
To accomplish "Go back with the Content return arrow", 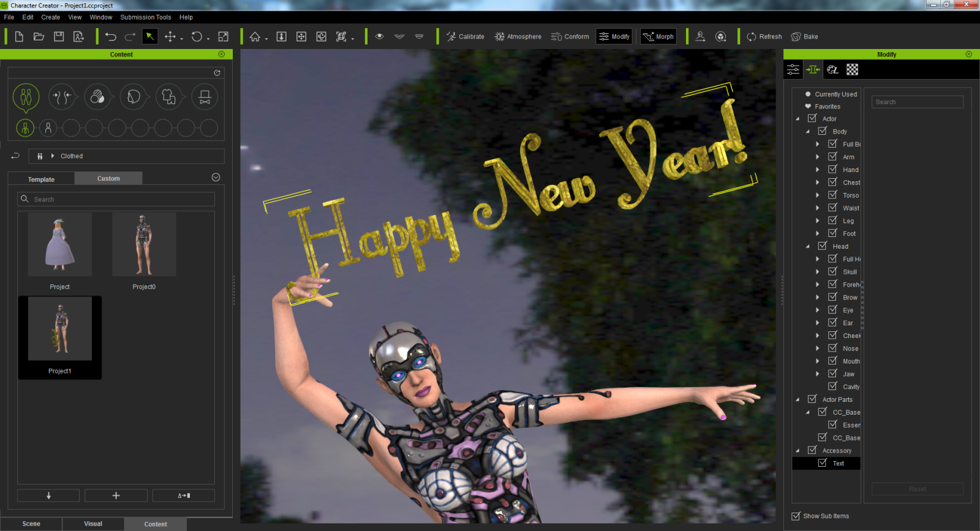I will pos(15,156).
